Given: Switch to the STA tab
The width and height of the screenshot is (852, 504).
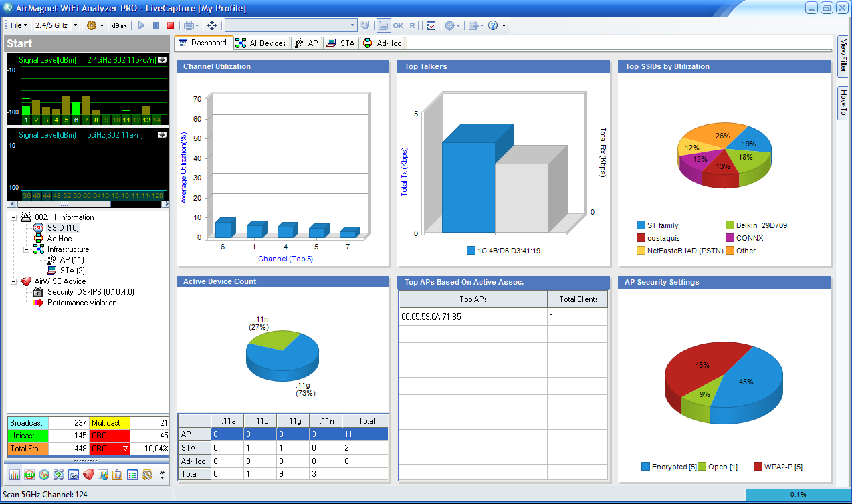Looking at the screenshot, I should pyautogui.click(x=341, y=43).
